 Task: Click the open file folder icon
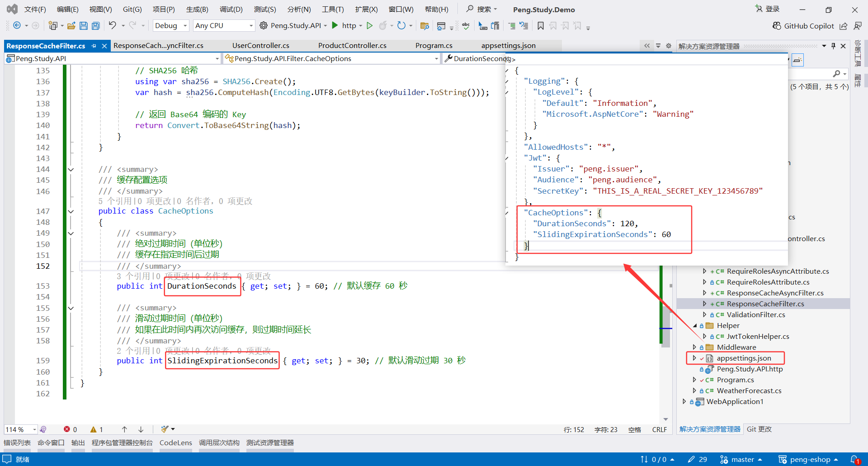click(x=71, y=26)
